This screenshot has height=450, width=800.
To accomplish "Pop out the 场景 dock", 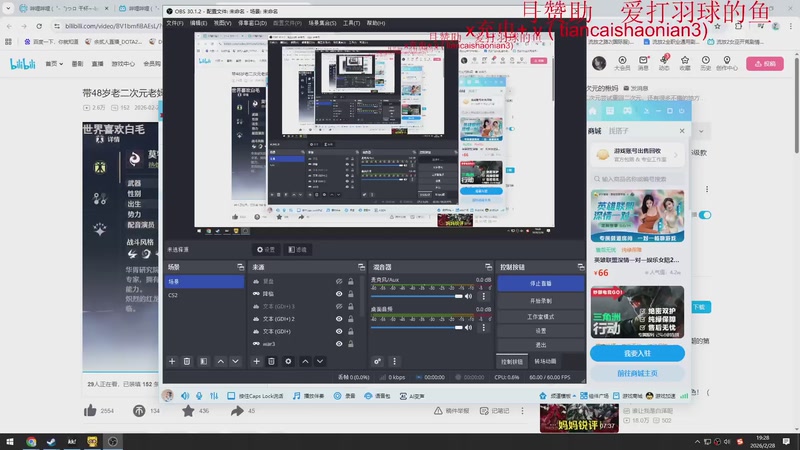I will (x=240, y=267).
